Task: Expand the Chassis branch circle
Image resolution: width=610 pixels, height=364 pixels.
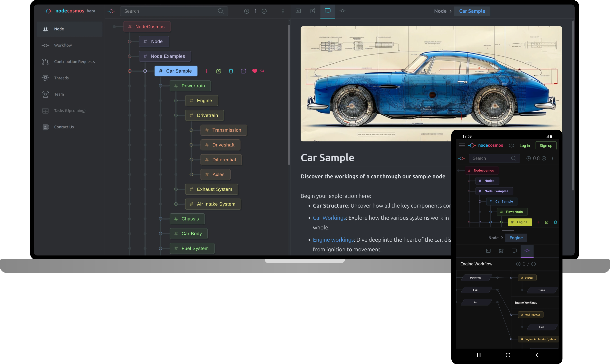Action: tap(160, 219)
